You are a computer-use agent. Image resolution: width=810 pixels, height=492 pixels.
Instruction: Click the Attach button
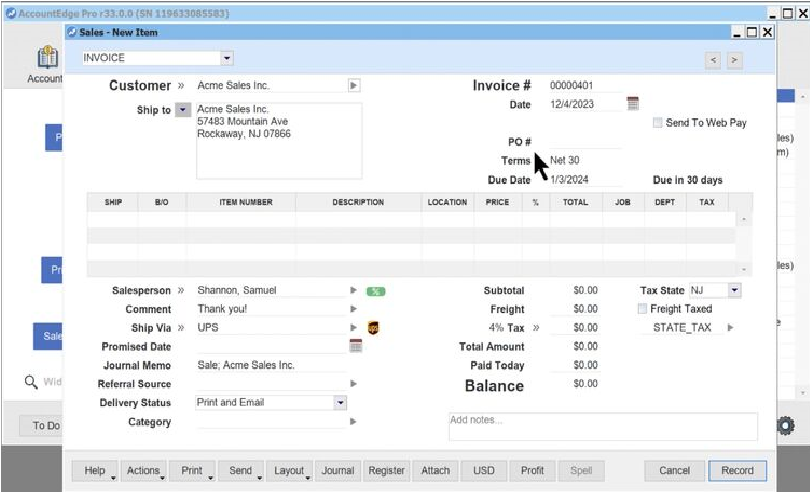pos(435,471)
